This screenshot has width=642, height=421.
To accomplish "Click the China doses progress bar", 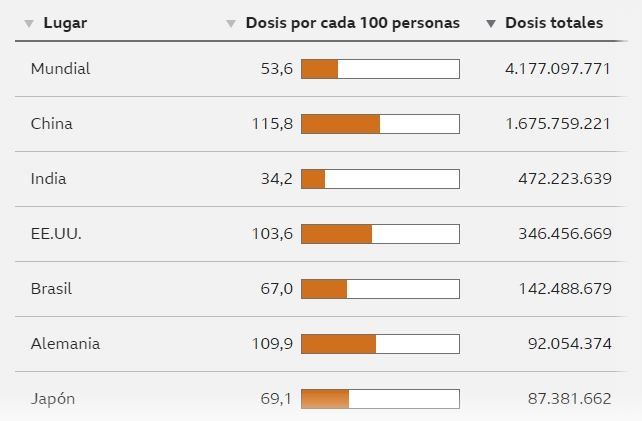I will (x=380, y=124).
